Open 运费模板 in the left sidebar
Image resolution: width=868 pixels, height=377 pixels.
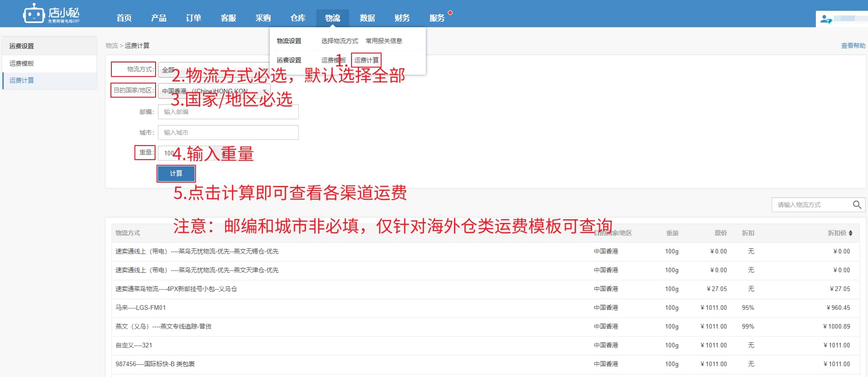pyautogui.click(x=22, y=63)
